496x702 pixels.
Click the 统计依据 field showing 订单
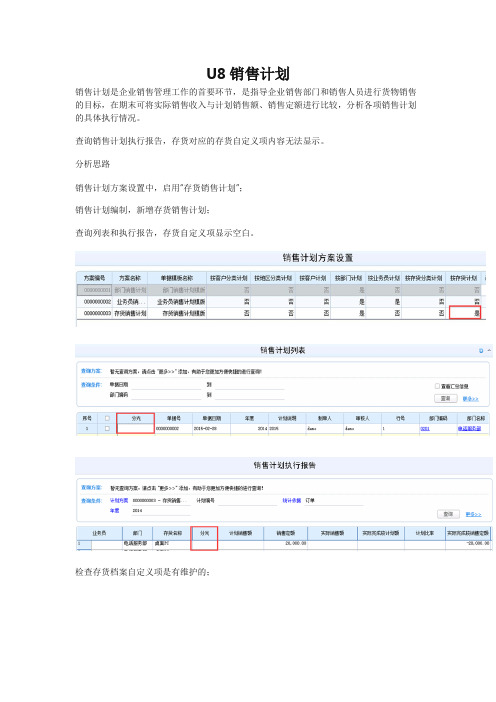pos(334,501)
